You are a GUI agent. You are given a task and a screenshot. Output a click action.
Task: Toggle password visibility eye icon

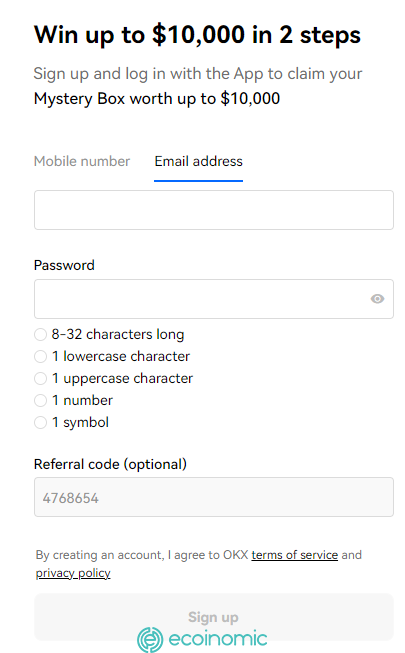pos(378,299)
